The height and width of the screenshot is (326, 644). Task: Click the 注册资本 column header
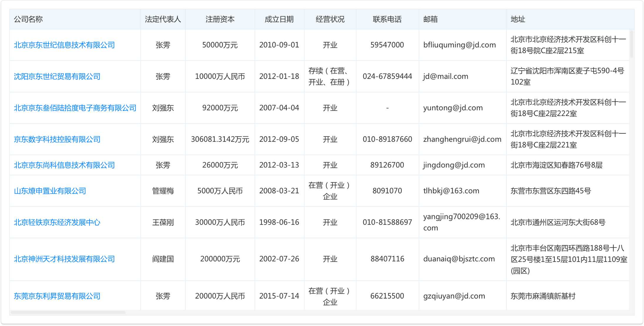220,19
